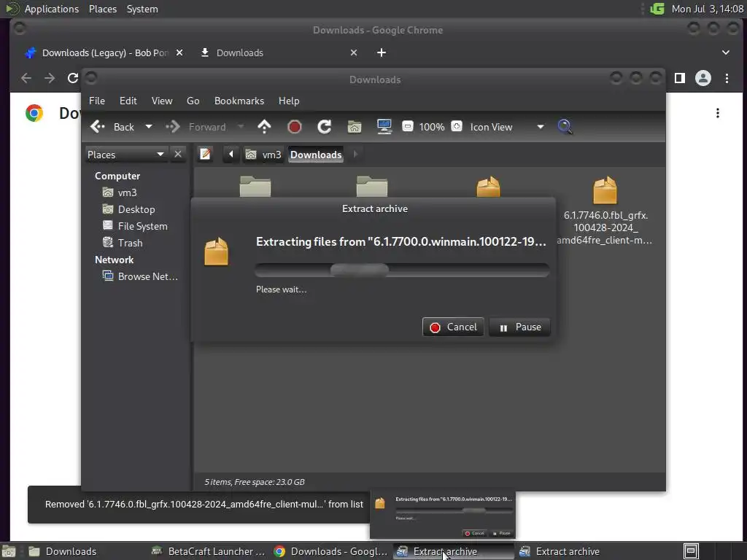Open the Places sidebar selector dropdown

click(x=125, y=155)
